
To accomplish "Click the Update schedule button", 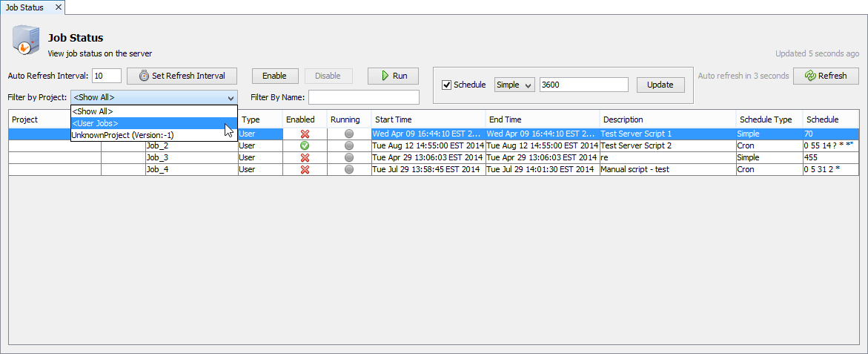I will pos(660,85).
